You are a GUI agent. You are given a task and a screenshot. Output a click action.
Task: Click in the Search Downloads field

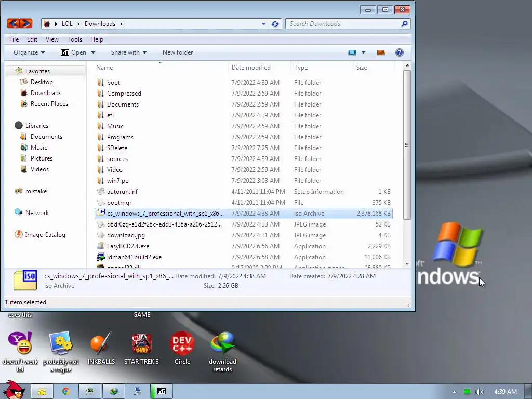coord(343,24)
